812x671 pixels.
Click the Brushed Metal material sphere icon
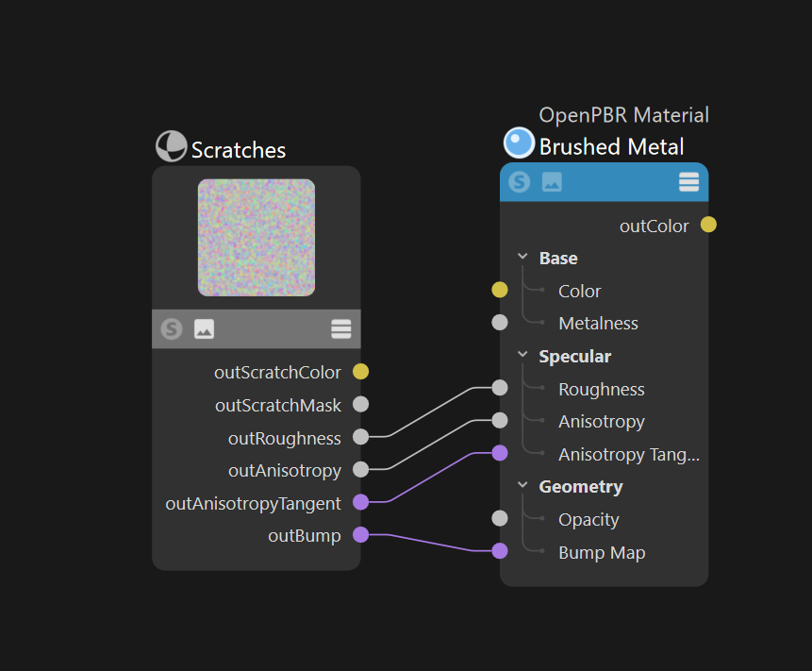519,143
